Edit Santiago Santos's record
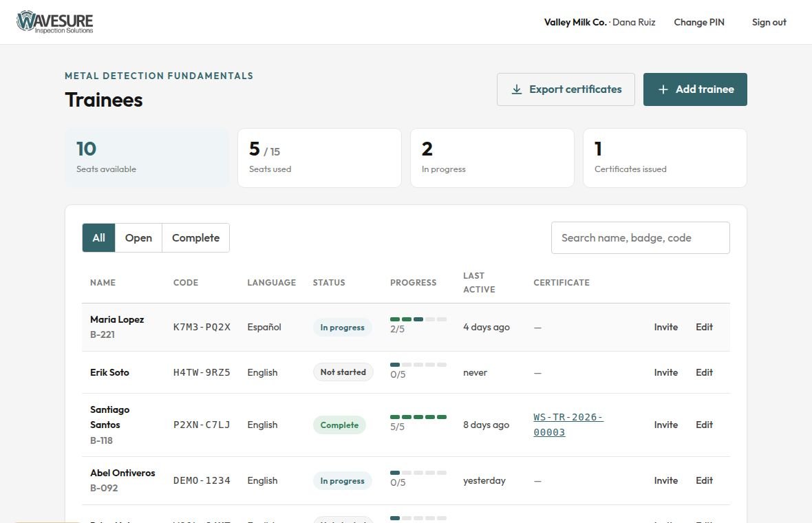The image size is (812, 523). pos(704,425)
